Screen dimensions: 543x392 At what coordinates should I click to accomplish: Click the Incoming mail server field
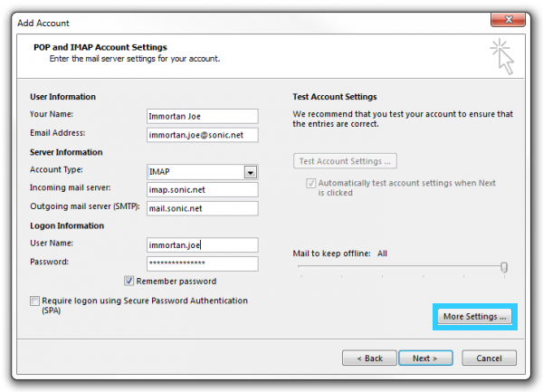pos(202,190)
